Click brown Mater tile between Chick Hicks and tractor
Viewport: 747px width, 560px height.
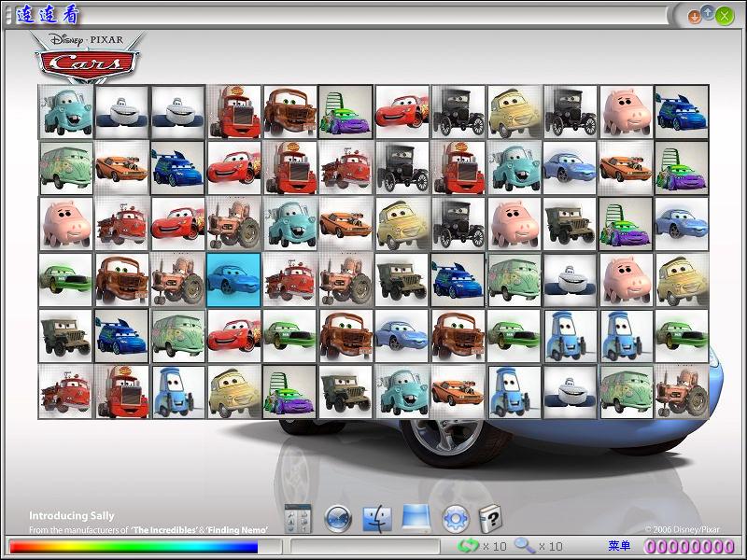click(x=121, y=279)
